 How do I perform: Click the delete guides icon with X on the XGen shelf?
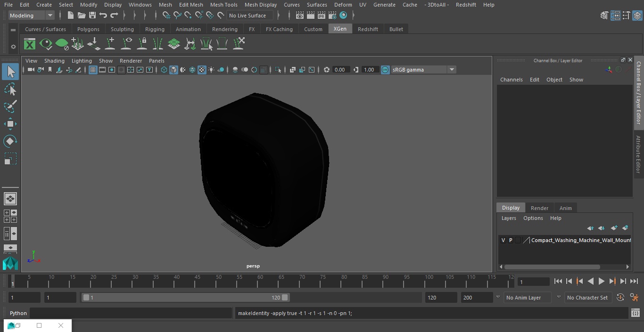coord(238,44)
